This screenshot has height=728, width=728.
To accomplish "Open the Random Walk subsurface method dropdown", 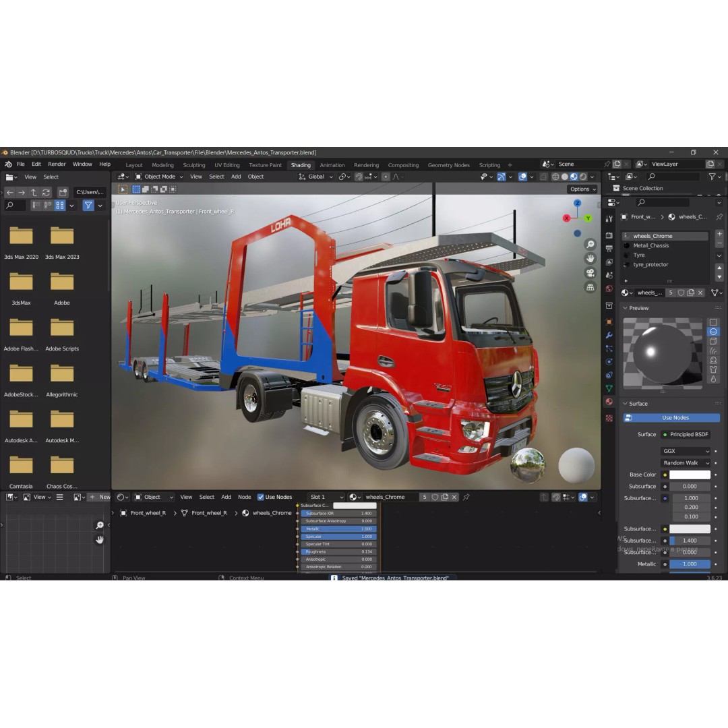I will (686, 463).
